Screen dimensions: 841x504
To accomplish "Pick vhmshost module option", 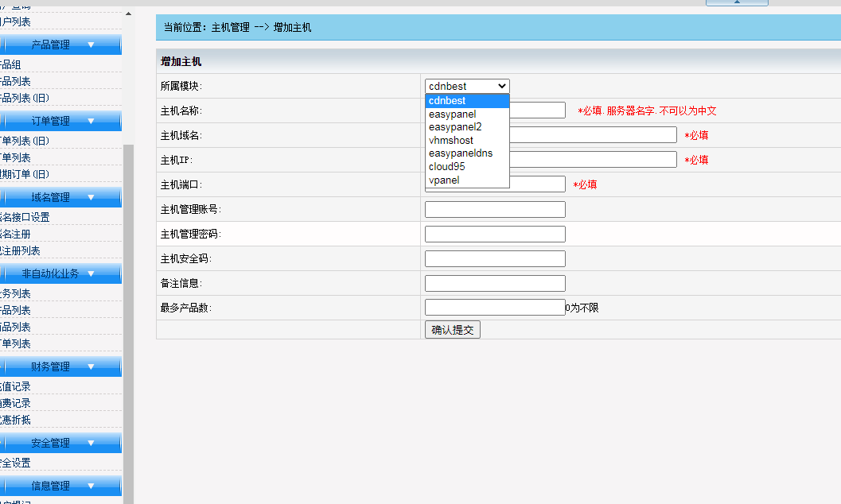I will pyautogui.click(x=450, y=141).
